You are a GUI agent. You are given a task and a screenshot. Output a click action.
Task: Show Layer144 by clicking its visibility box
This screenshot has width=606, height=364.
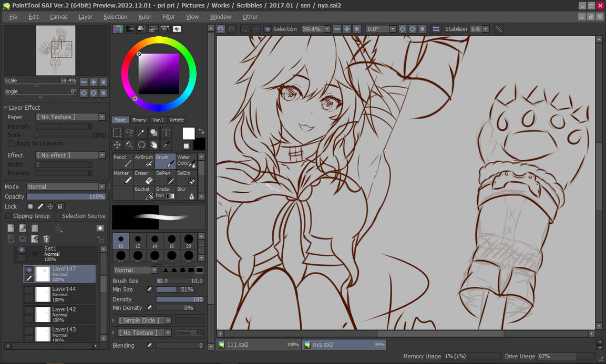(x=29, y=289)
